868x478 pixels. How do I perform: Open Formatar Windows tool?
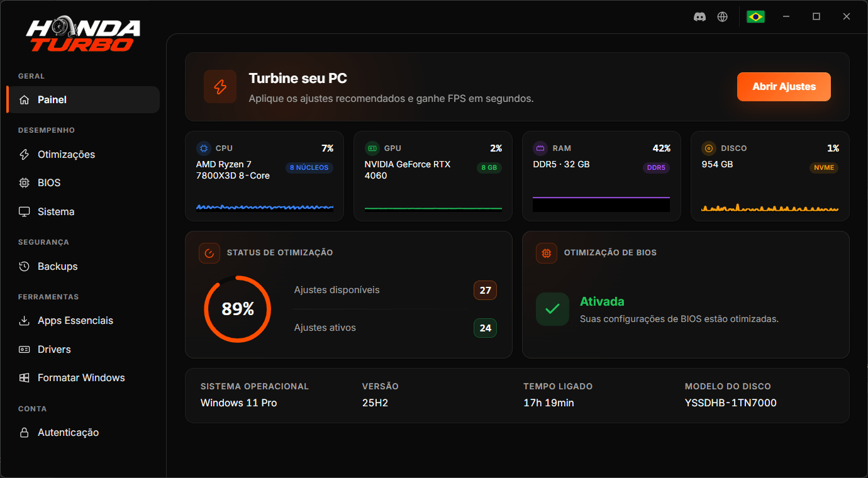click(83, 377)
